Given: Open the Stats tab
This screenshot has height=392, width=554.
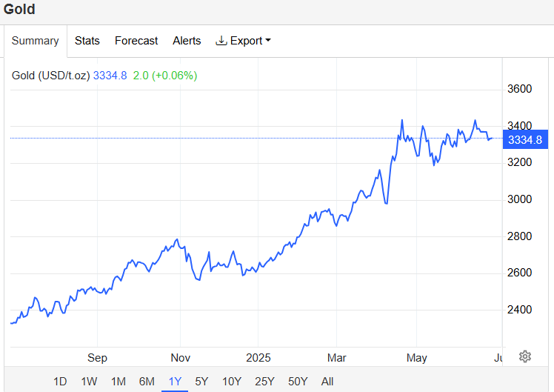Looking at the screenshot, I should pyautogui.click(x=87, y=41).
